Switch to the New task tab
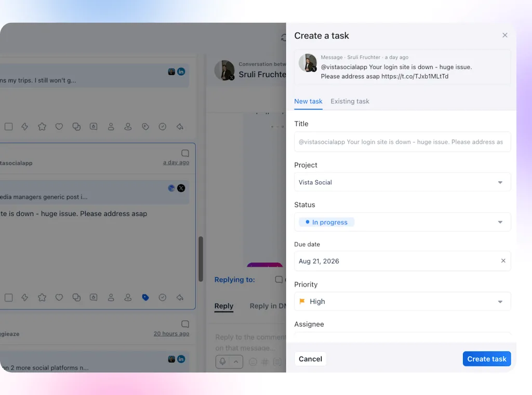 pyautogui.click(x=308, y=101)
